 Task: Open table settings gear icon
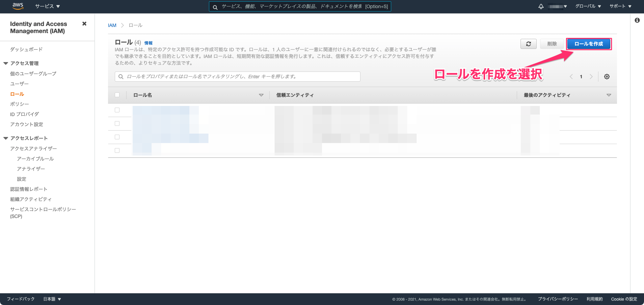click(607, 77)
